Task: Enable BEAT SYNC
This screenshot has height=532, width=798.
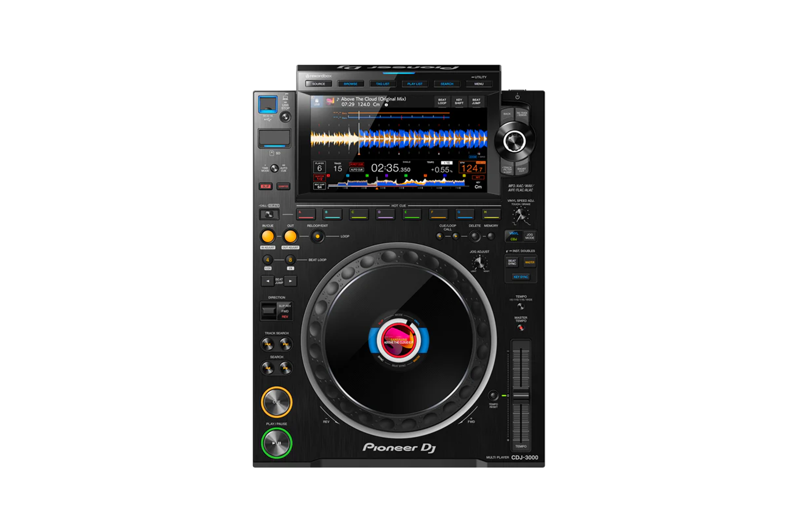Action: point(512,262)
